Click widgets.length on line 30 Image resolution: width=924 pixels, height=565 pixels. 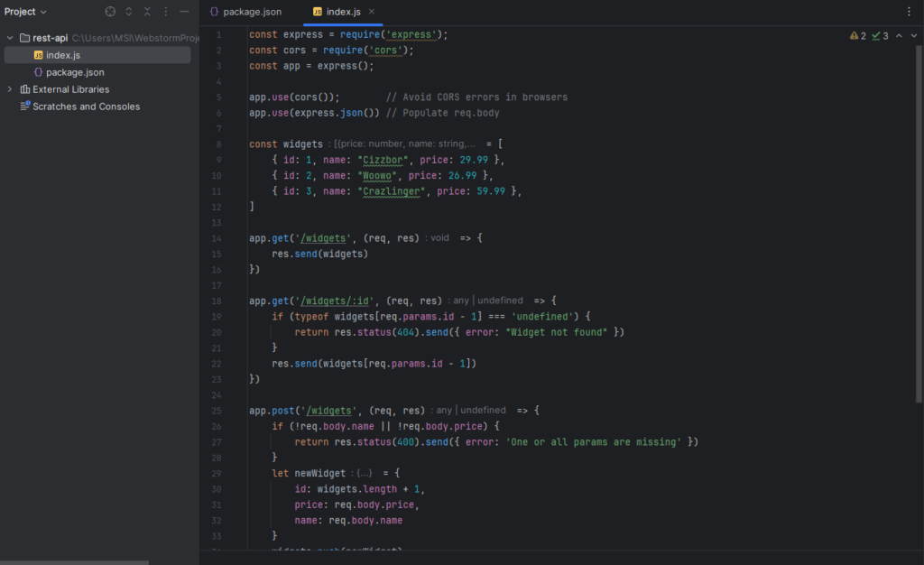coord(357,489)
